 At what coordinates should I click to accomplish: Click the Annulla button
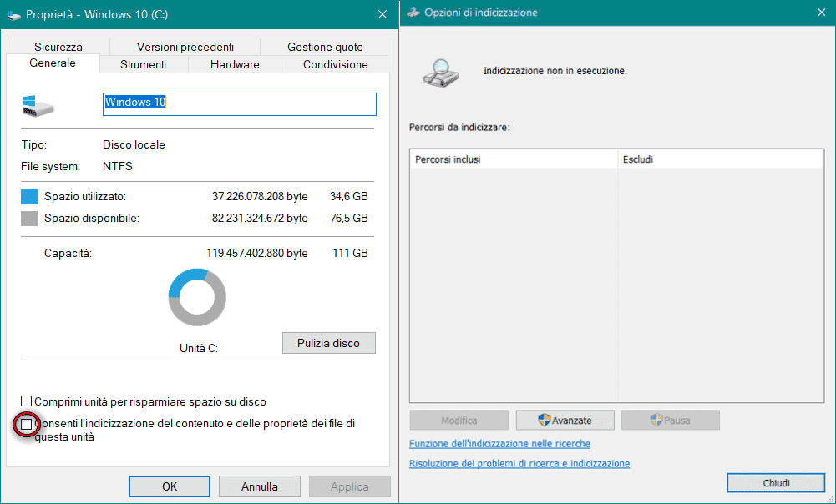tap(260, 486)
